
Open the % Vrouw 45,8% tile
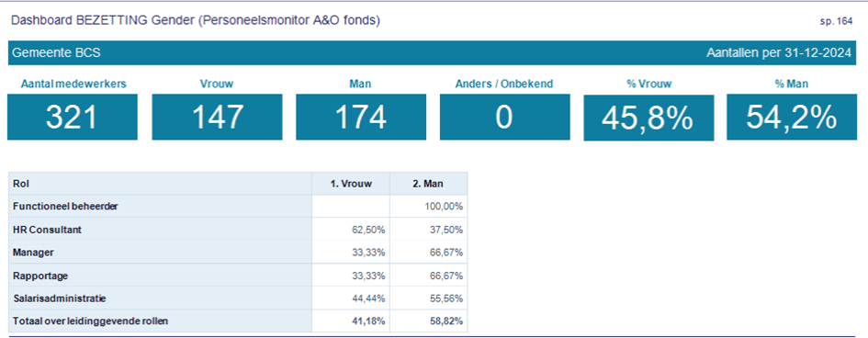(x=648, y=118)
